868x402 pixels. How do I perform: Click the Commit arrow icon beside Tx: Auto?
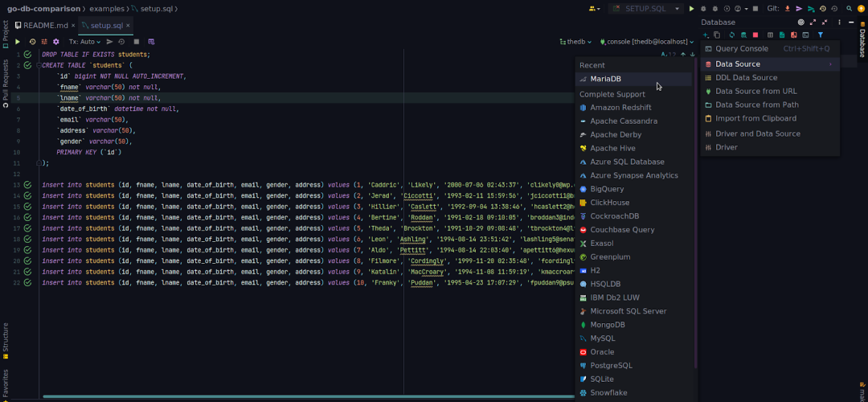(109, 42)
